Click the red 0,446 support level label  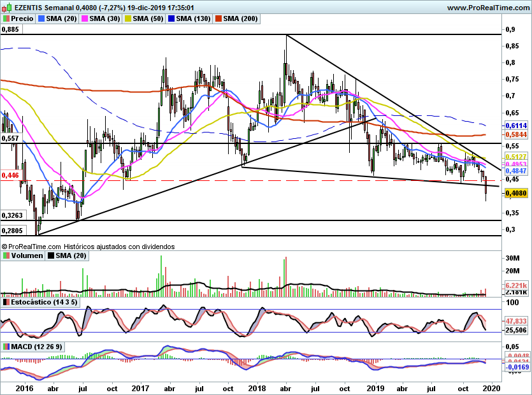(x=9, y=173)
